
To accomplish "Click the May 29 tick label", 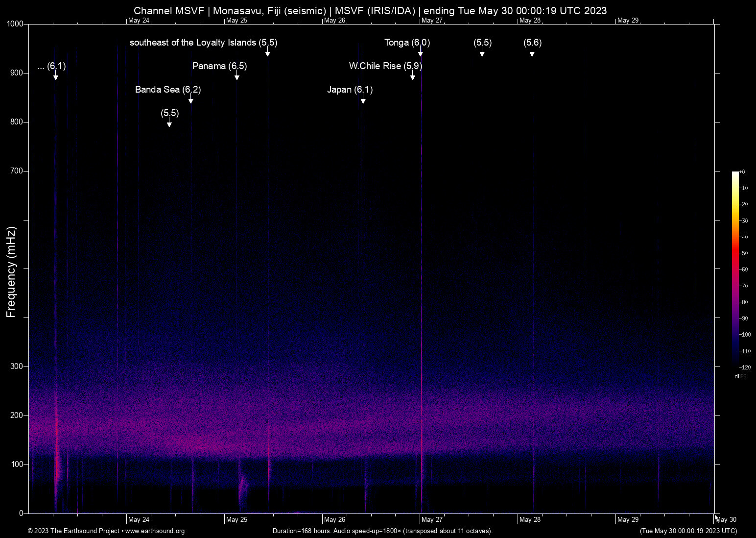I will click(x=628, y=519).
